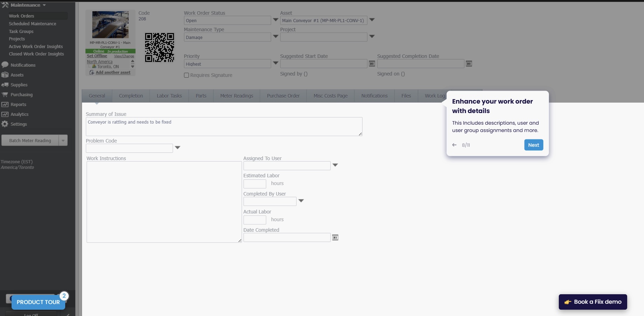Open the Reports chart icon

tap(5, 104)
